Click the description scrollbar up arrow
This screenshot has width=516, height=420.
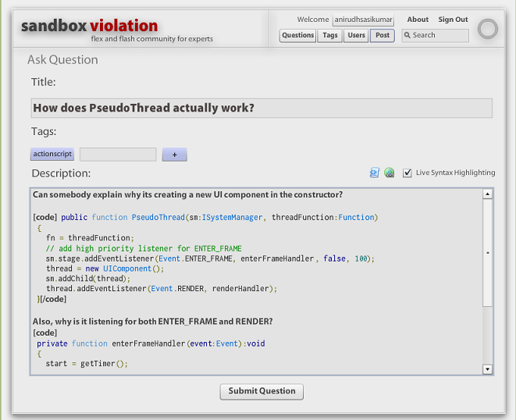(x=487, y=194)
